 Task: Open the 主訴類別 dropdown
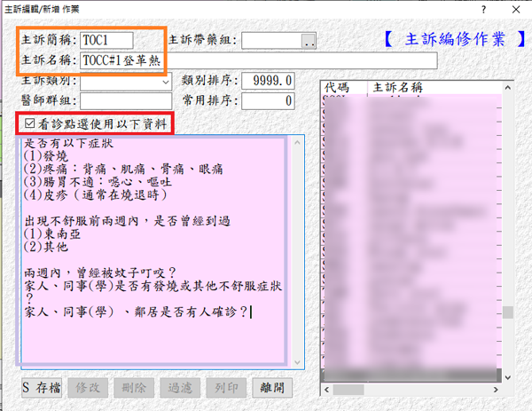pos(166,82)
